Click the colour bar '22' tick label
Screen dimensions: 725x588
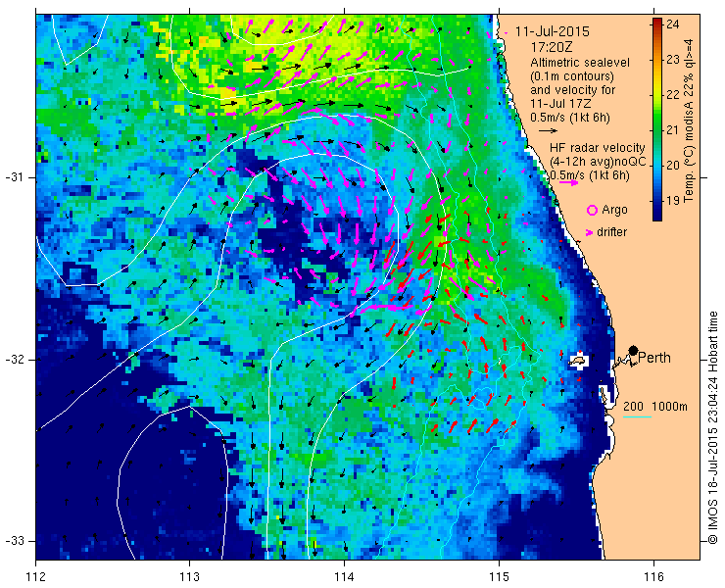[x=673, y=94]
